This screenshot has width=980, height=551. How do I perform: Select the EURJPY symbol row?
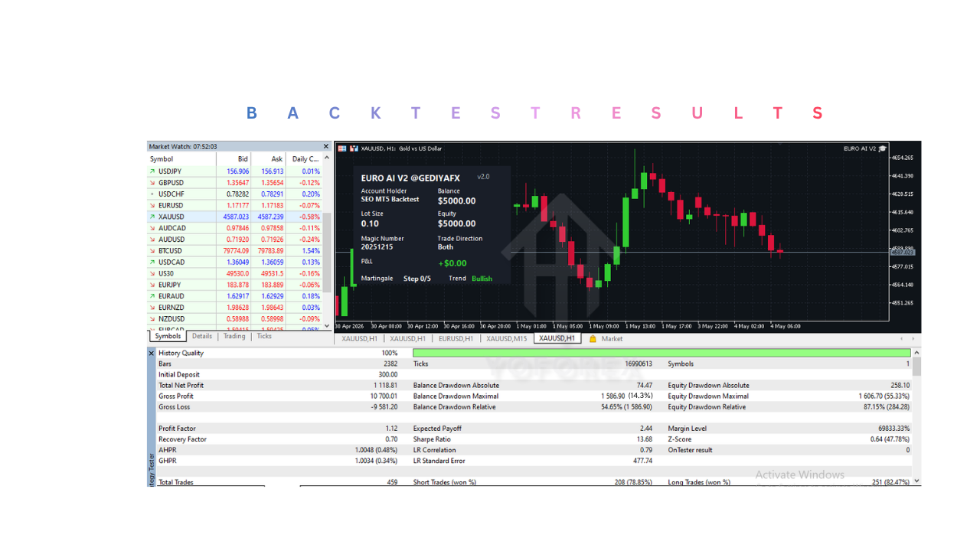point(235,285)
